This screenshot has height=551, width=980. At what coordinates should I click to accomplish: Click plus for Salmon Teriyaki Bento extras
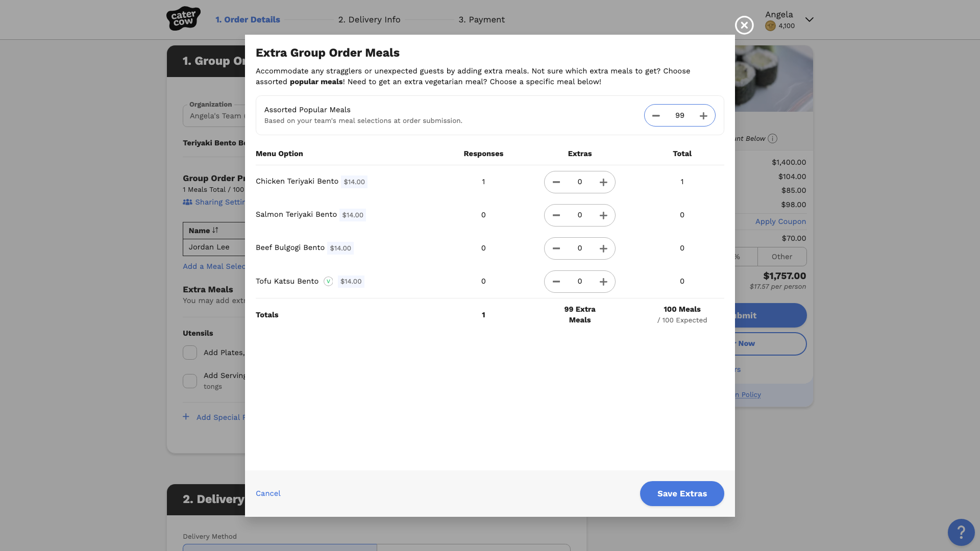pos(603,215)
